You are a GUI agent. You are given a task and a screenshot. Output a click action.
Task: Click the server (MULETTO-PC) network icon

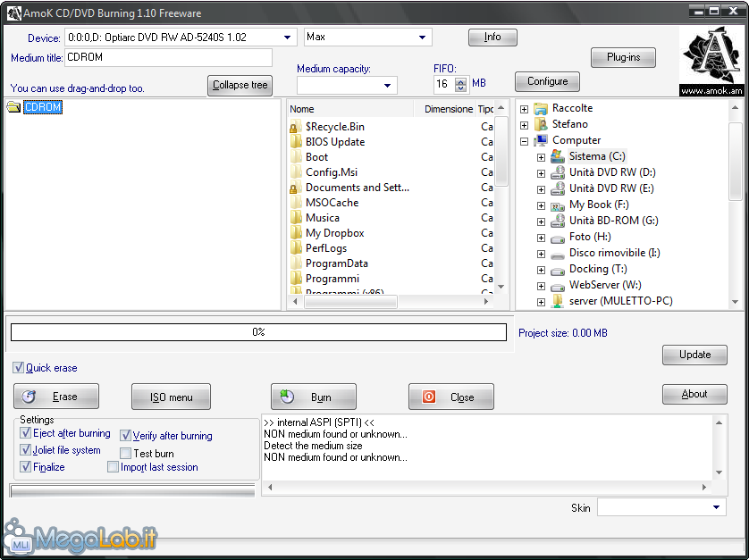tap(558, 301)
